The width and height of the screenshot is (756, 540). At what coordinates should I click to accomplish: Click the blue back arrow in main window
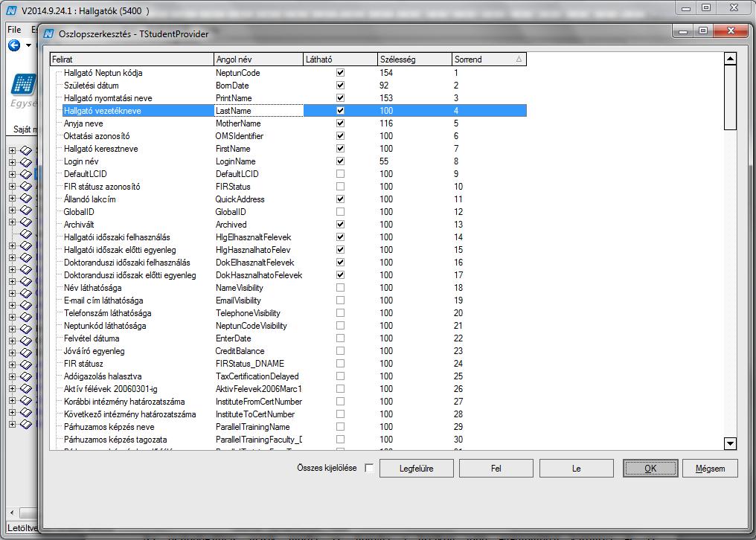tap(14, 45)
